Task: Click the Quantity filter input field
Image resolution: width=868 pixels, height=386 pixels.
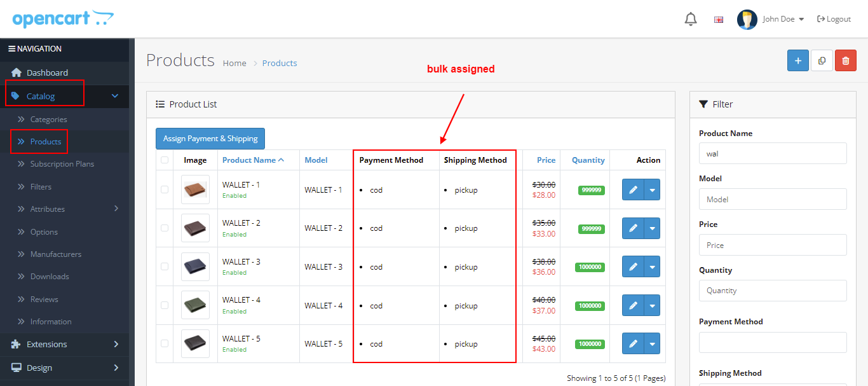Action: pyautogui.click(x=773, y=290)
